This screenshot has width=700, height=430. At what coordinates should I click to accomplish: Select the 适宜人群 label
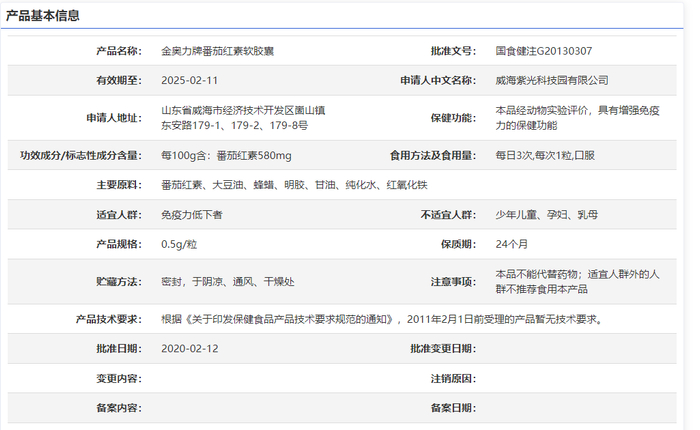(119, 215)
